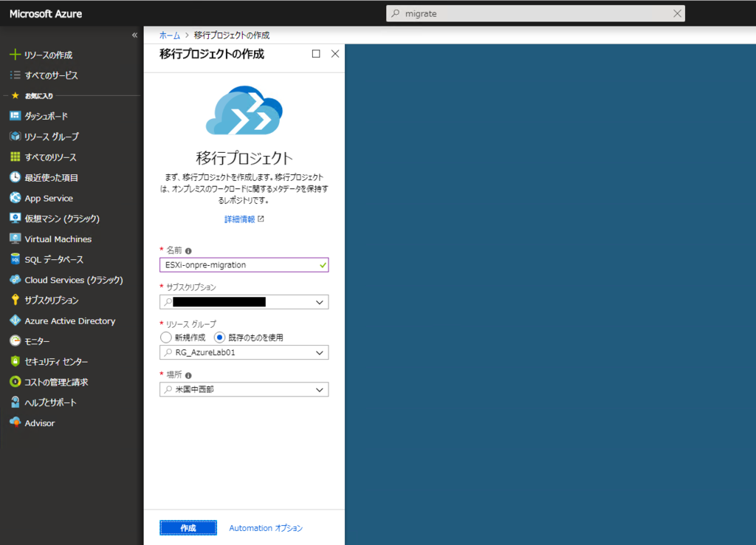Click the Cloud Services (クラシック) icon
This screenshot has height=545, width=756.
click(15, 279)
